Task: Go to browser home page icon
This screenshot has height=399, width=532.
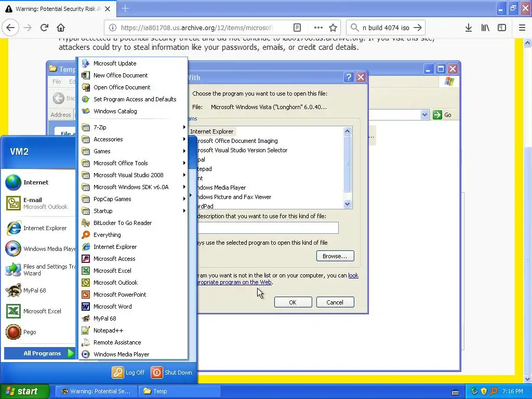Action: 61,28
